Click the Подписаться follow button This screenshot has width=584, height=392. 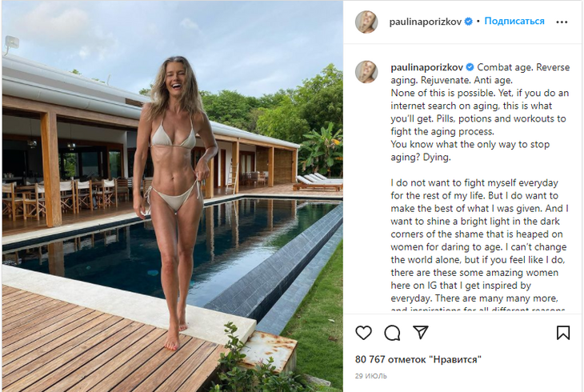514,22
